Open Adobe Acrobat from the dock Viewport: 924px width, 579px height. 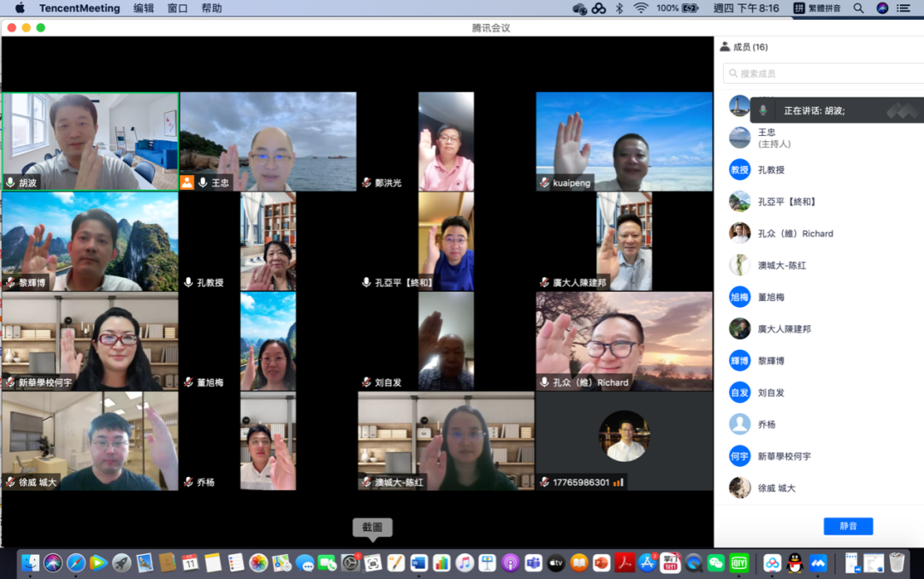pyautogui.click(x=624, y=563)
